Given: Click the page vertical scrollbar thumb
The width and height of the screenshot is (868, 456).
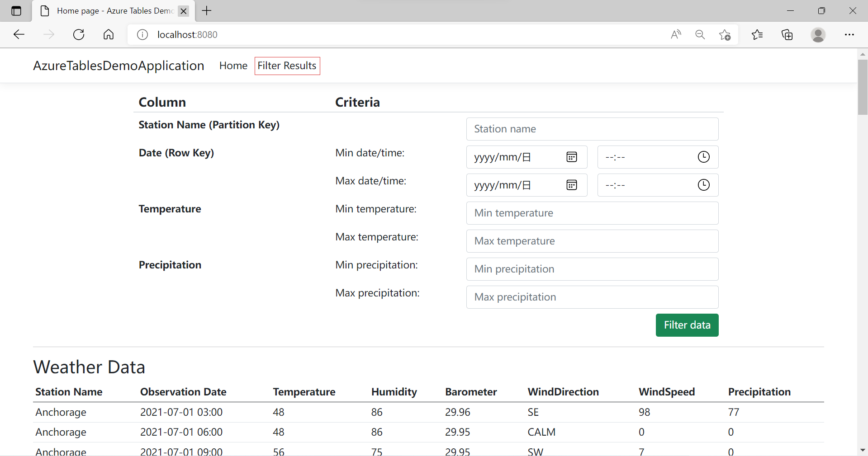Looking at the screenshot, I should click(863, 87).
